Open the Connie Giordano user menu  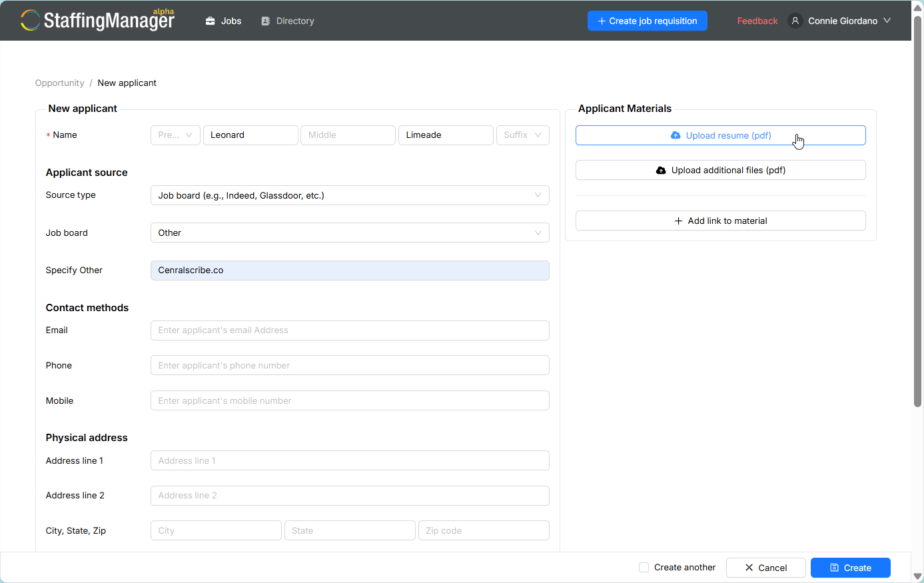(x=839, y=21)
